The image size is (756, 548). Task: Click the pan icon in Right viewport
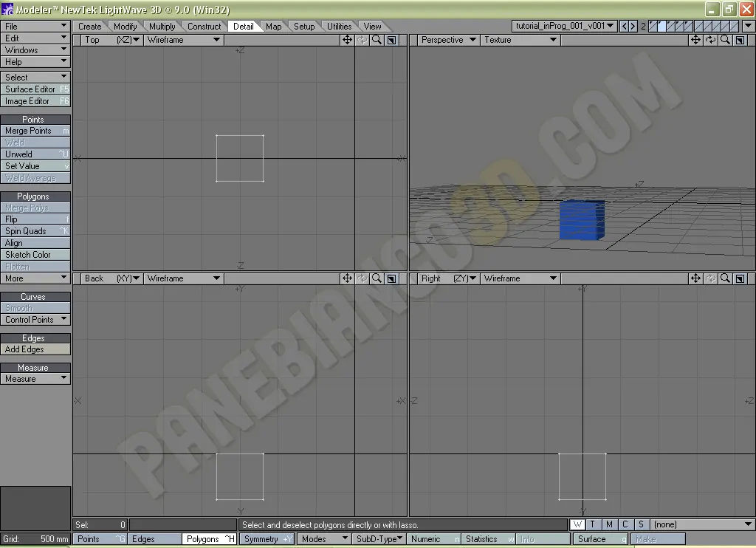[x=695, y=278]
